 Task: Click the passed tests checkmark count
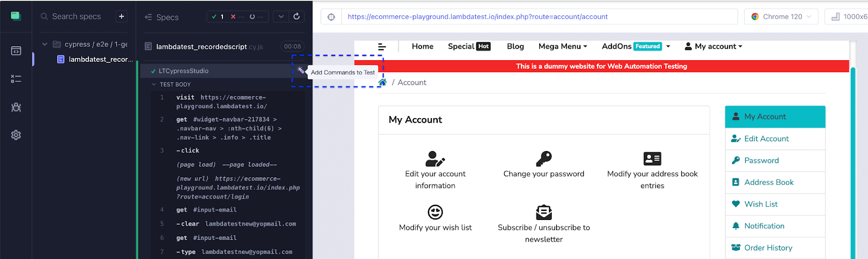(x=218, y=17)
